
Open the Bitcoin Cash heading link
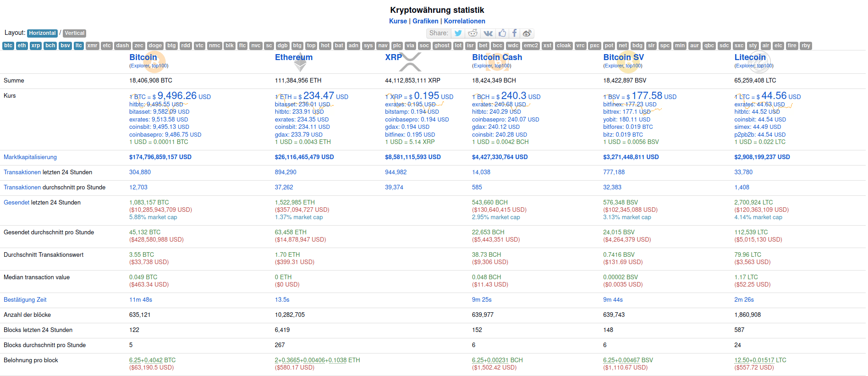[x=497, y=57]
